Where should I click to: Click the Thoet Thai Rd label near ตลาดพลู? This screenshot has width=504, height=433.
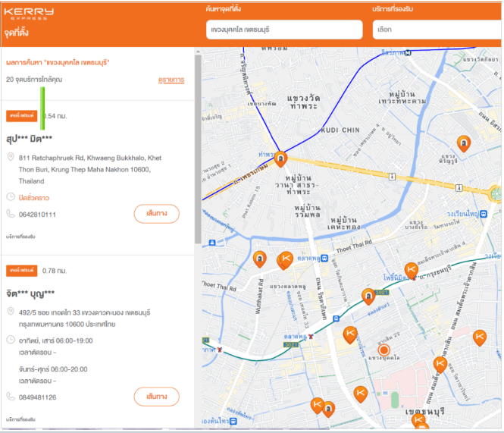[354, 246]
